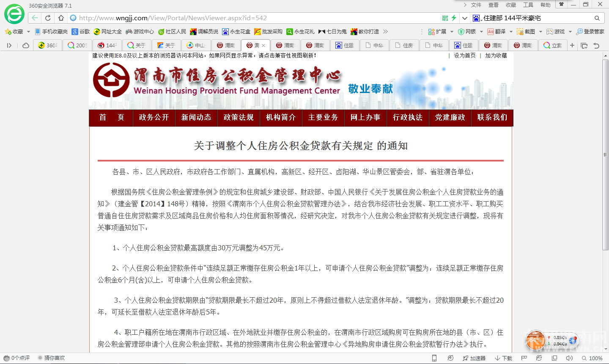This screenshot has width=609, height=364.
Task: Expand the 收藏 favorites dropdown arrow
Action: coord(28,32)
